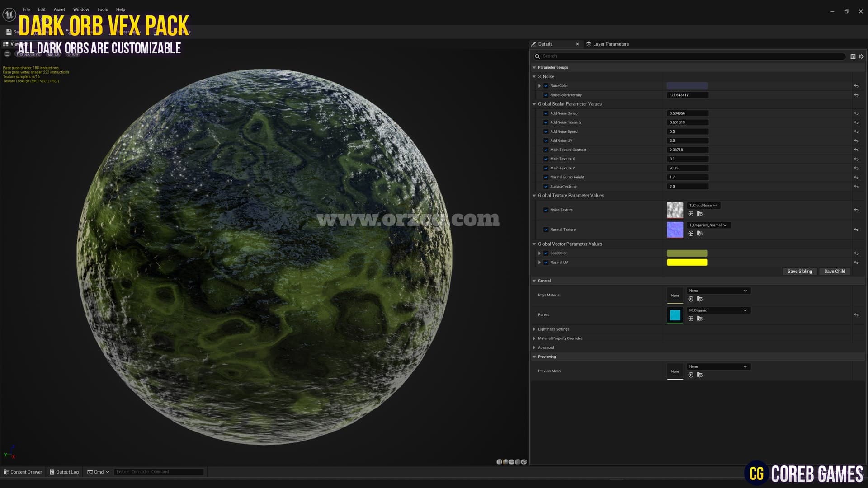This screenshot has width=868, height=488.
Task: Collapse the Parameter Groups section
Action: [x=534, y=67]
